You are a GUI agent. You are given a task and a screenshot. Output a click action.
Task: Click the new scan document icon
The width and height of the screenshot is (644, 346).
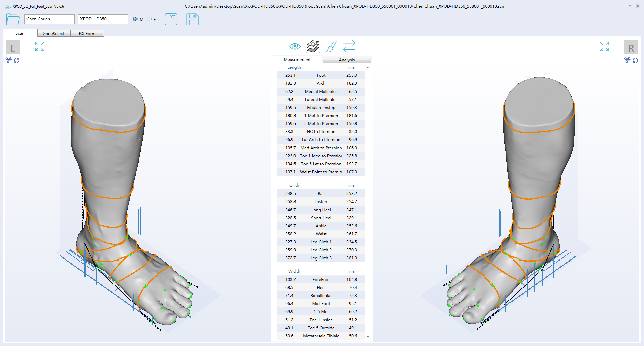(171, 19)
